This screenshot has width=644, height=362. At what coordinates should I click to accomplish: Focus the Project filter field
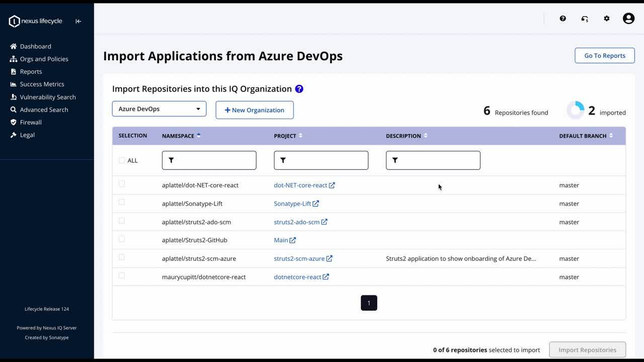tap(321, 160)
